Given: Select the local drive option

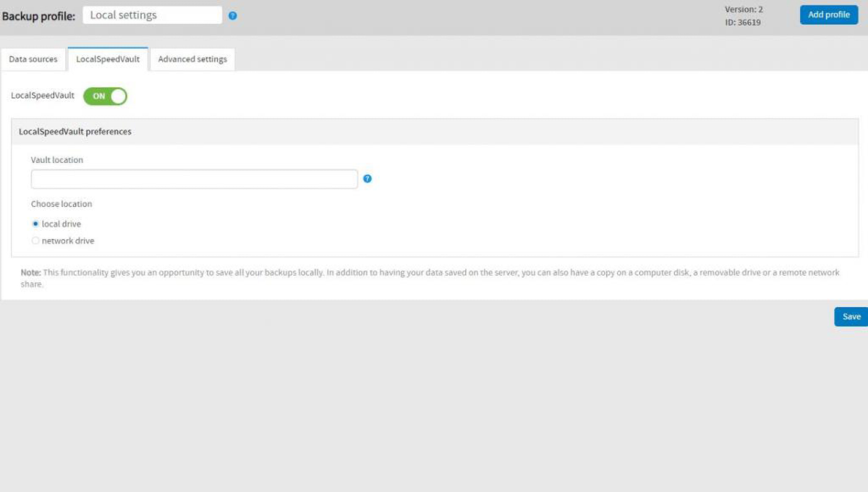Looking at the screenshot, I should pyautogui.click(x=35, y=224).
